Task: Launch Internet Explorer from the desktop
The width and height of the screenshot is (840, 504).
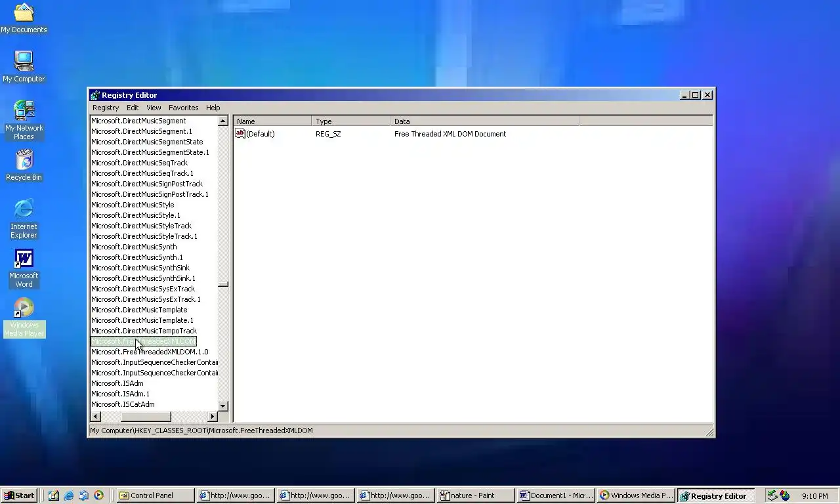Action: click(x=24, y=219)
